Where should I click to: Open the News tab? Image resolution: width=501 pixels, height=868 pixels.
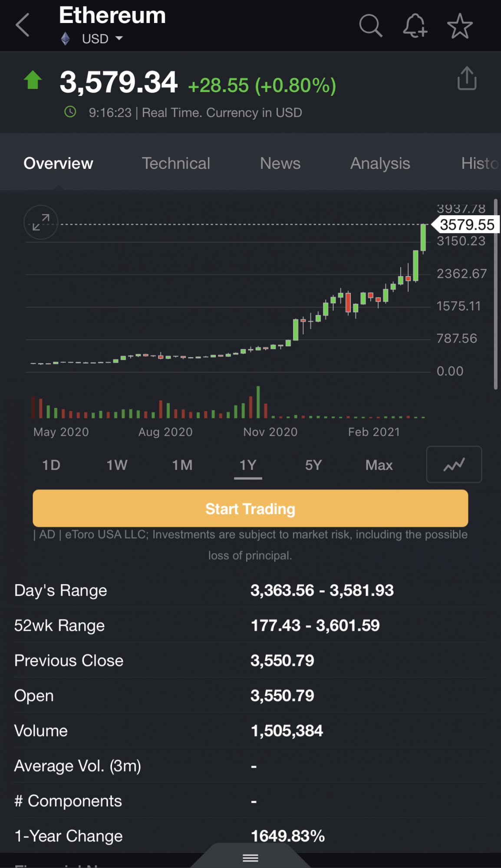point(280,164)
